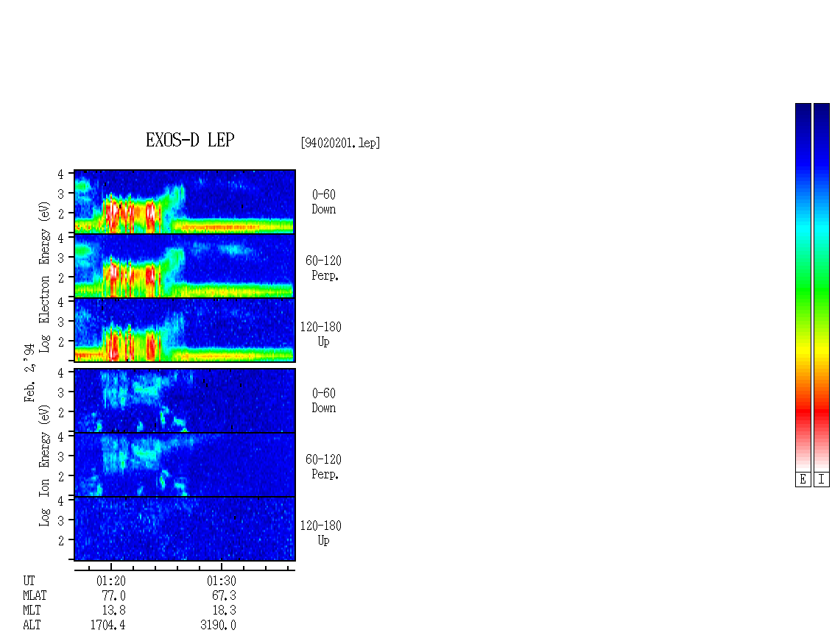This screenshot has height=644, width=832.
Task: Click the 01:20 time tick label
Action: pyautogui.click(x=111, y=581)
